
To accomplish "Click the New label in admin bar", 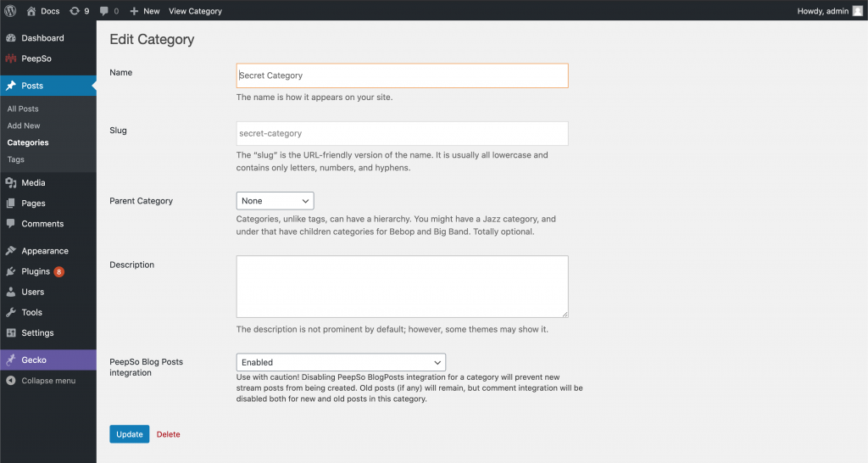I will (x=151, y=11).
